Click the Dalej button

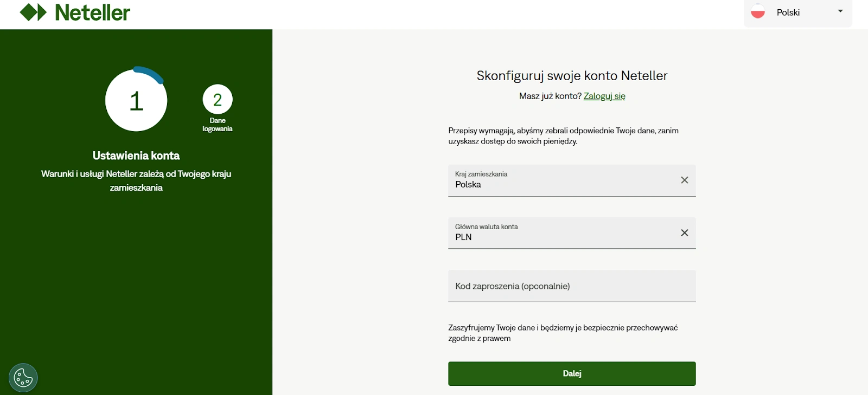coord(572,374)
